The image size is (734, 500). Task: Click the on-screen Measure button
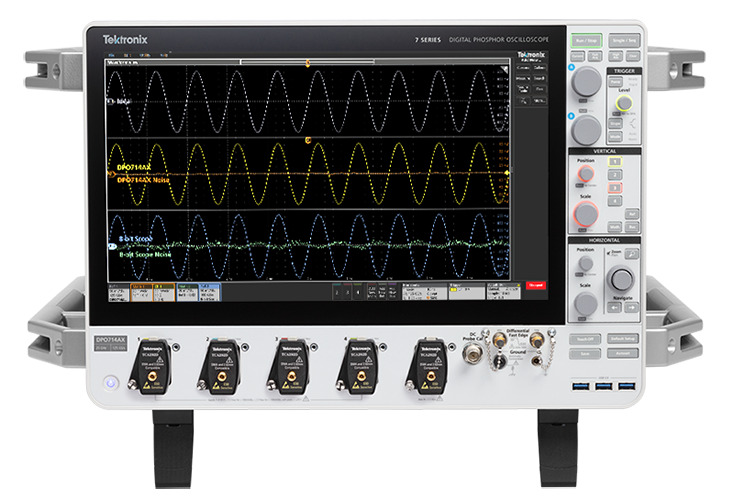pyautogui.click(x=522, y=78)
